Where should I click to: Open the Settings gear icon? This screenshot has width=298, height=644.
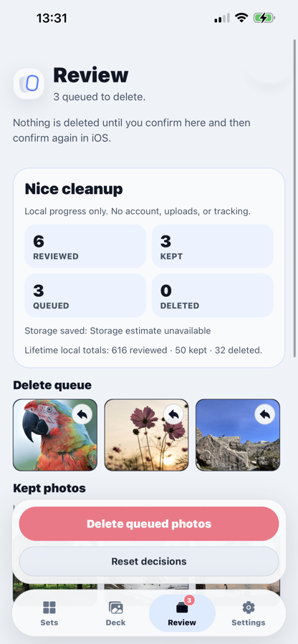click(249, 608)
